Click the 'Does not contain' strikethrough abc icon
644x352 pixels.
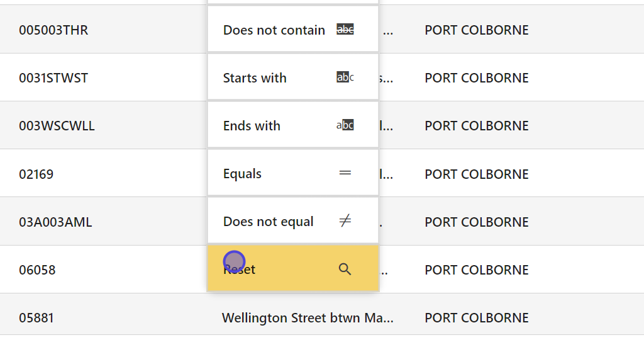pyautogui.click(x=345, y=30)
